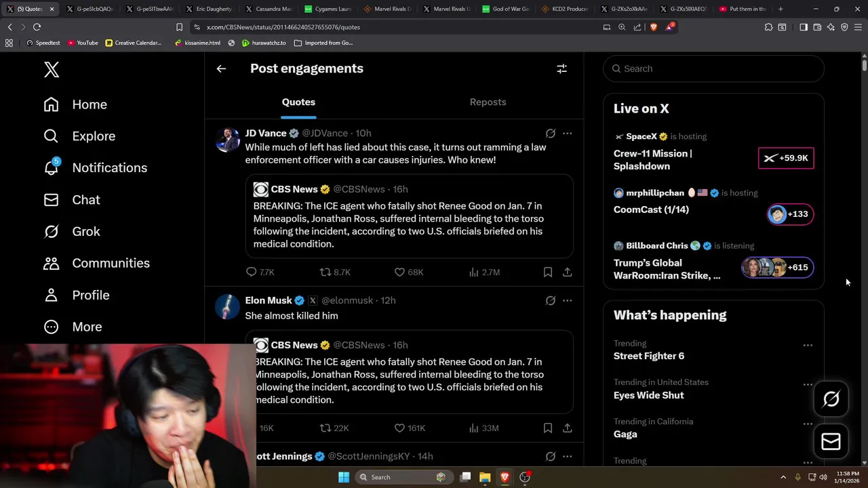The width and height of the screenshot is (868, 488).
Task: Open JD Vance avatar
Action: (x=227, y=140)
